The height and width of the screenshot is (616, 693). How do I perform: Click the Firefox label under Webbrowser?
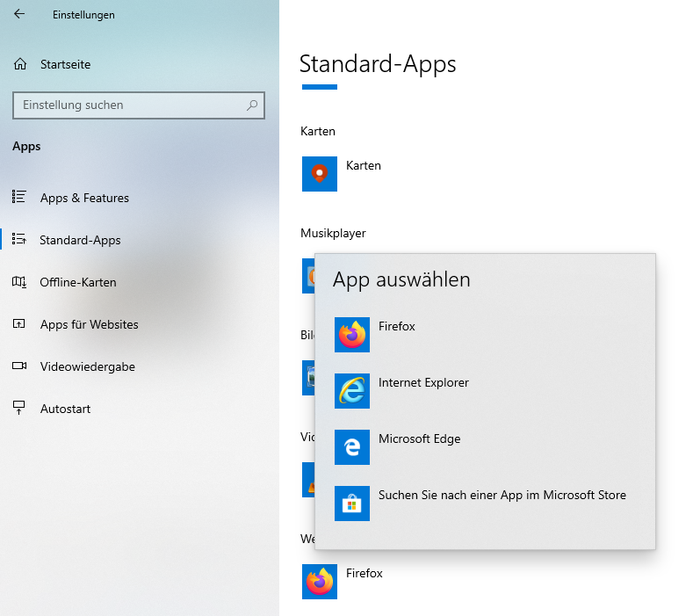365,573
